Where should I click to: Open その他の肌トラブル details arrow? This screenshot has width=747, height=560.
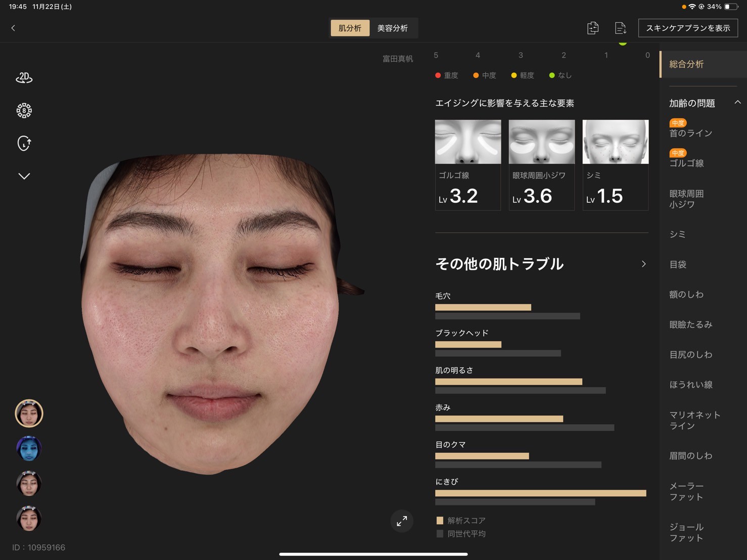(643, 264)
